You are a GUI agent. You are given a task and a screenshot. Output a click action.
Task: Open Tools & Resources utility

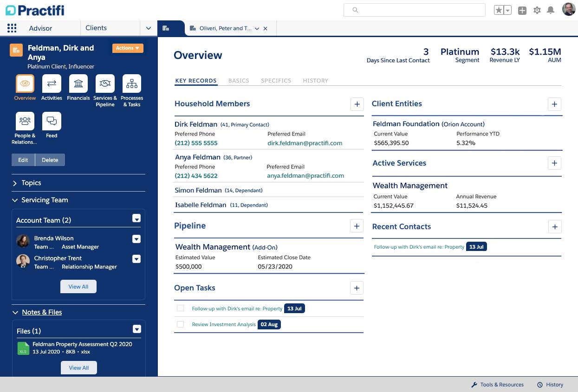(497, 385)
